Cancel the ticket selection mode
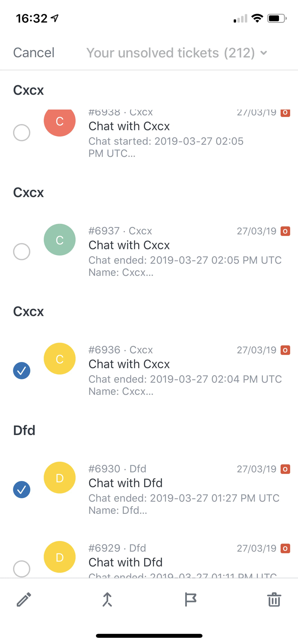Image resolution: width=298 pixels, height=644 pixels. 34,53
